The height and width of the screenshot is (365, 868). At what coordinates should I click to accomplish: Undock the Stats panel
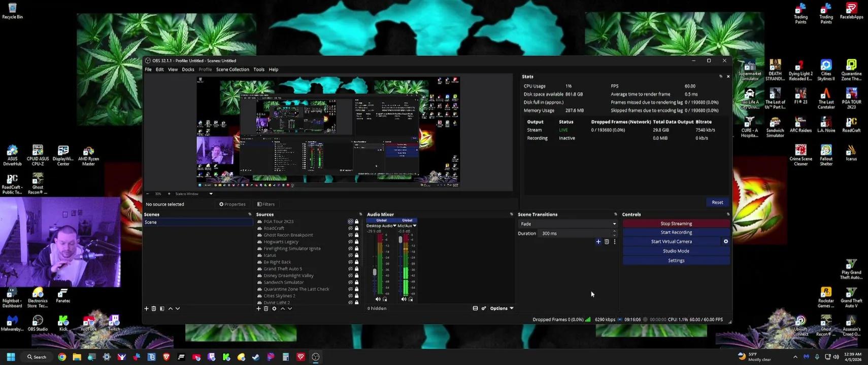(x=721, y=77)
